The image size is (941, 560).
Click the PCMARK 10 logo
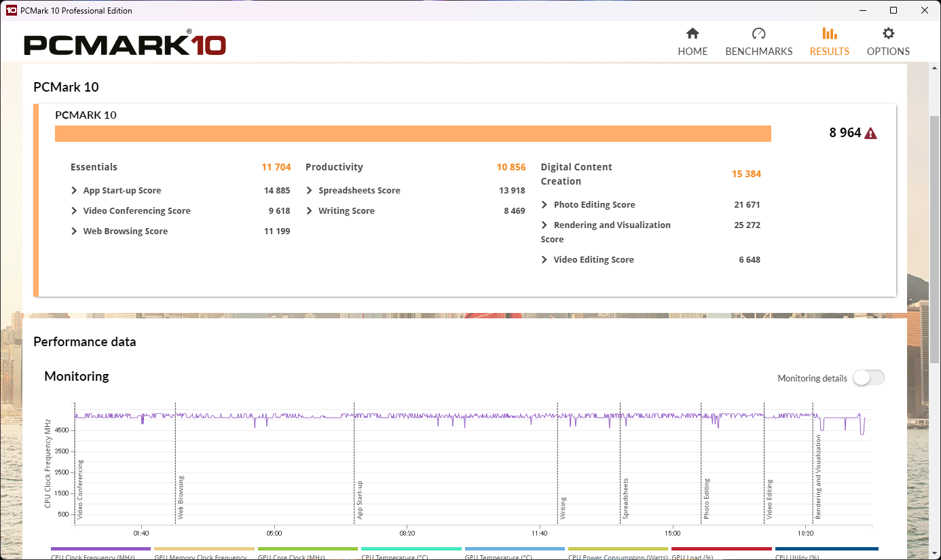click(x=125, y=45)
